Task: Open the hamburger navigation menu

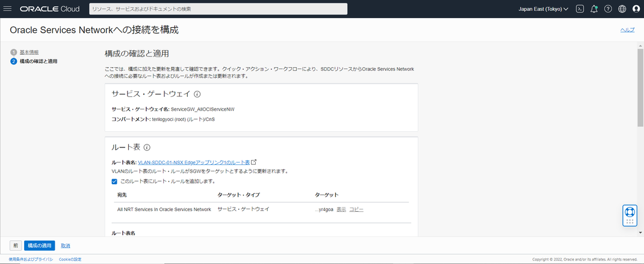Action: (x=7, y=8)
